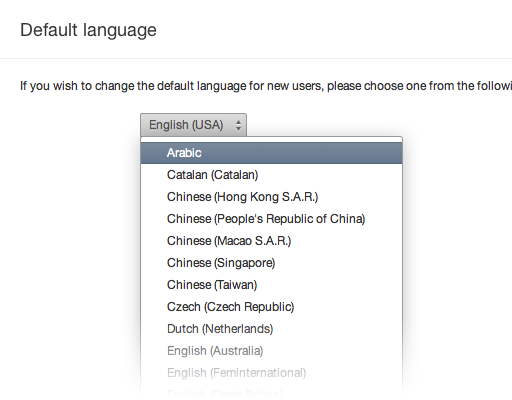This screenshot has width=512, height=400.
Task: Select the Chinese (Macao S.A.R.) entry
Action: point(271,241)
